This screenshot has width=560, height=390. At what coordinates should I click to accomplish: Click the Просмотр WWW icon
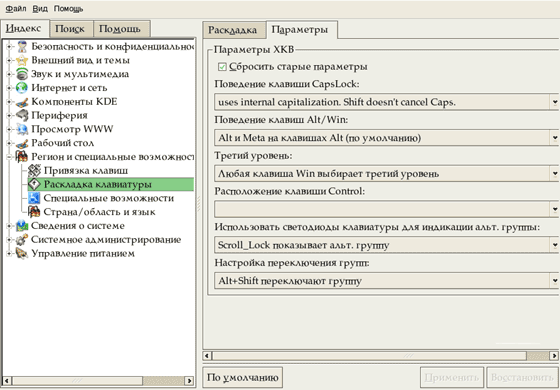(22, 129)
